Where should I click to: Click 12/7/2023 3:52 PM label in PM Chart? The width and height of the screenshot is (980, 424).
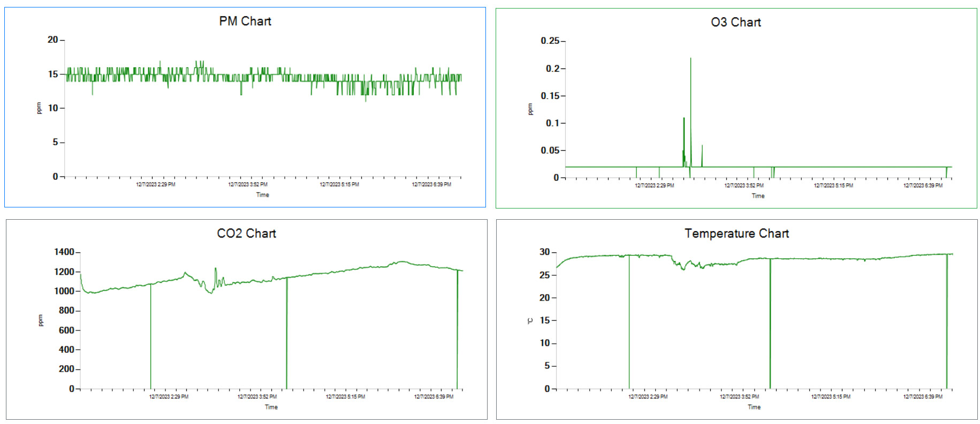coord(248,184)
